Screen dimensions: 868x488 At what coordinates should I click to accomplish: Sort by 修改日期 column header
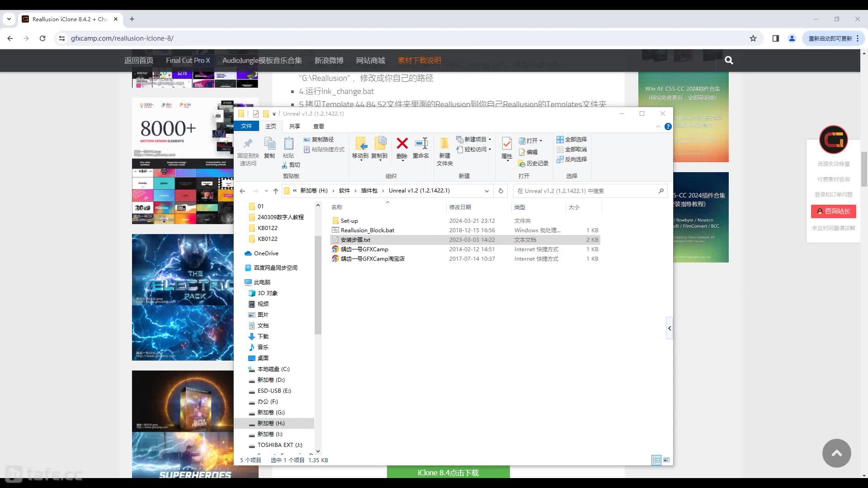[460, 207]
